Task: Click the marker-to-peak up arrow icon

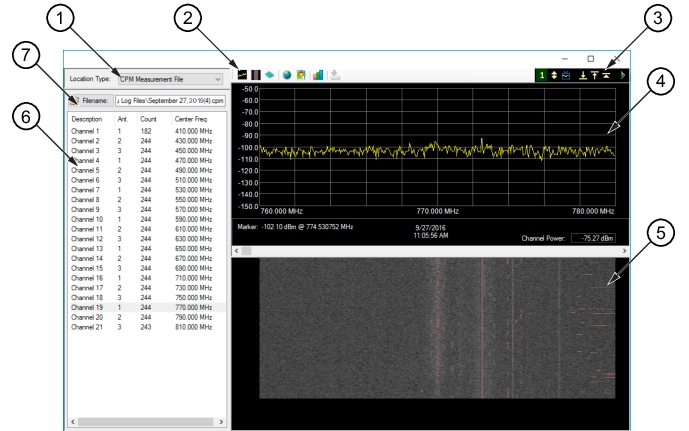Action: (594, 74)
